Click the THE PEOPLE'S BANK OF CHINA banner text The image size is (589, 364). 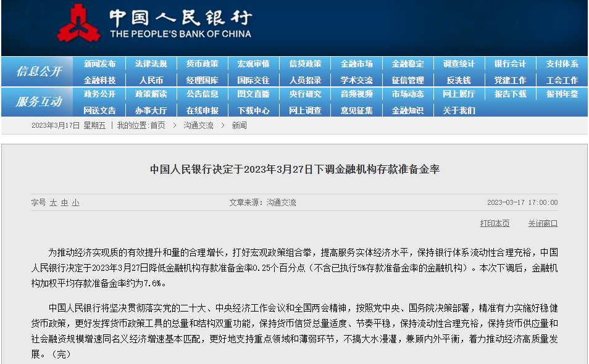(x=181, y=34)
